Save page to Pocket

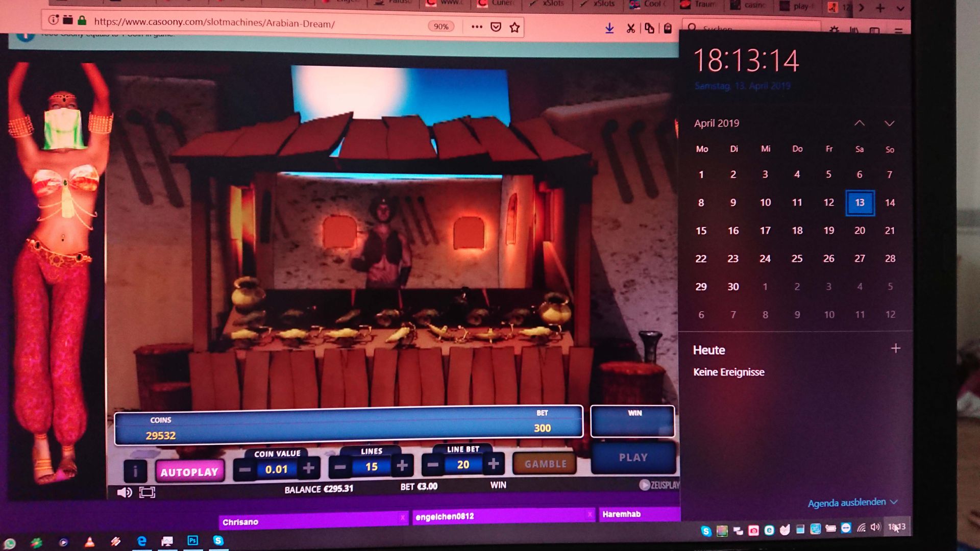[496, 27]
